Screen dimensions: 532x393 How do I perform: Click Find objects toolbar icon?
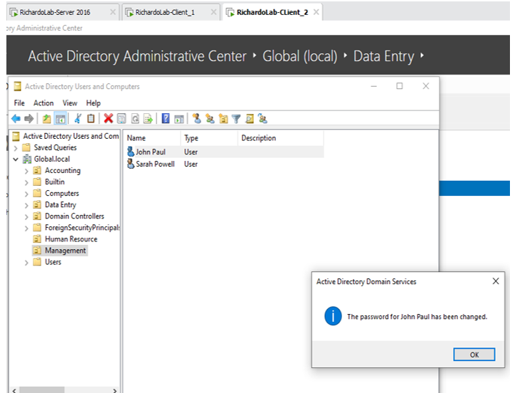point(250,119)
